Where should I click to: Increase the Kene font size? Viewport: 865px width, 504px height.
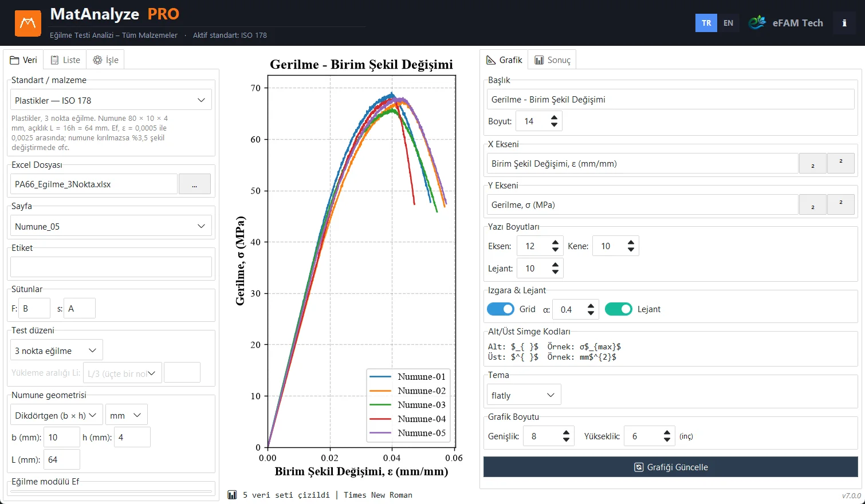(x=631, y=243)
